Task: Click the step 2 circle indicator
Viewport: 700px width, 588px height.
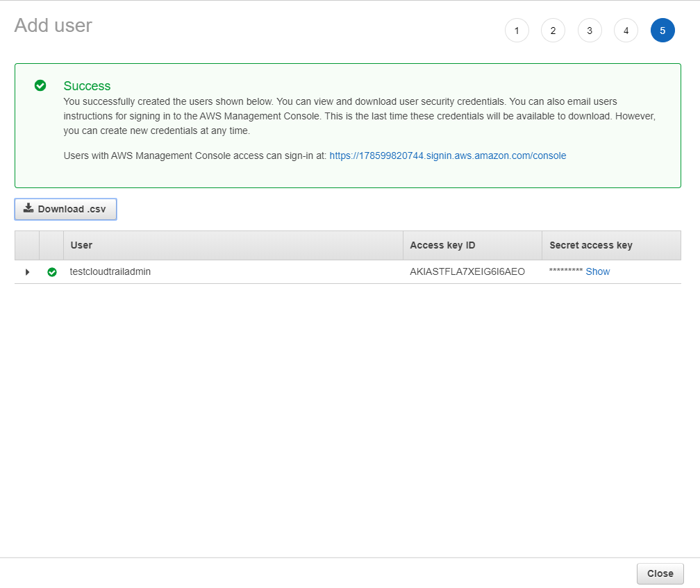Action: click(553, 30)
